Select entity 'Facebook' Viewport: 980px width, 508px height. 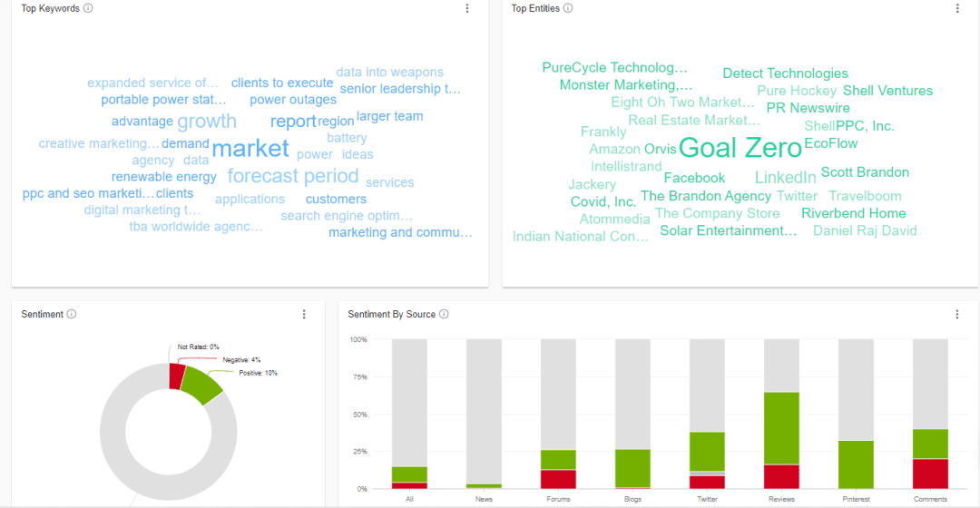click(694, 178)
